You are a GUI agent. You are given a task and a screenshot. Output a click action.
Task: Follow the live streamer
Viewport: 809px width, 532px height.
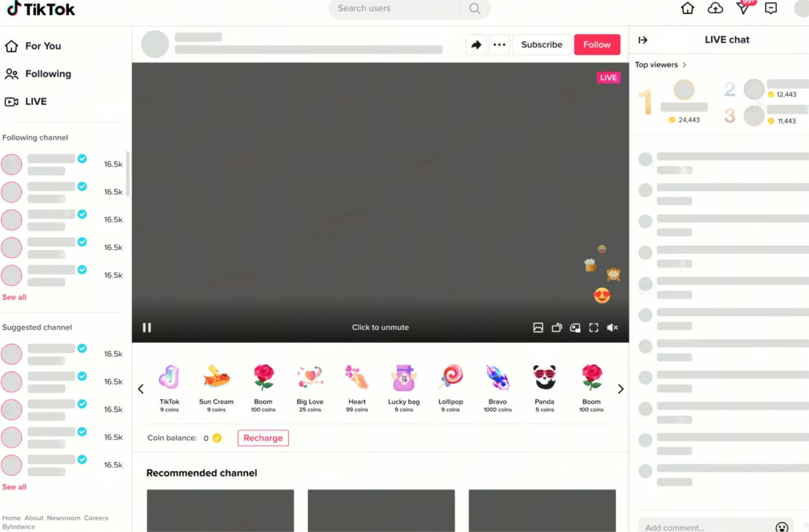pyautogui.click(x=597, y=45)
